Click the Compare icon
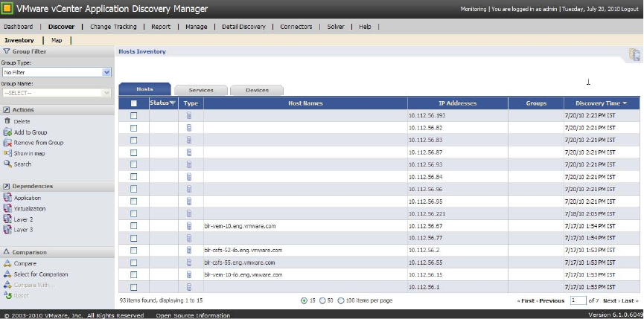 point(7,263)
